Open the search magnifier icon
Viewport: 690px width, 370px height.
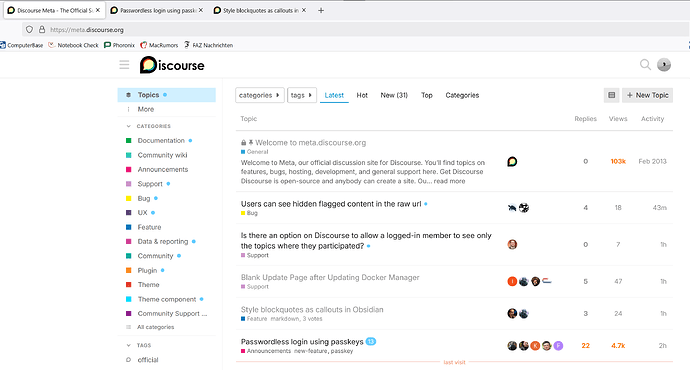(x=645, y=65)
